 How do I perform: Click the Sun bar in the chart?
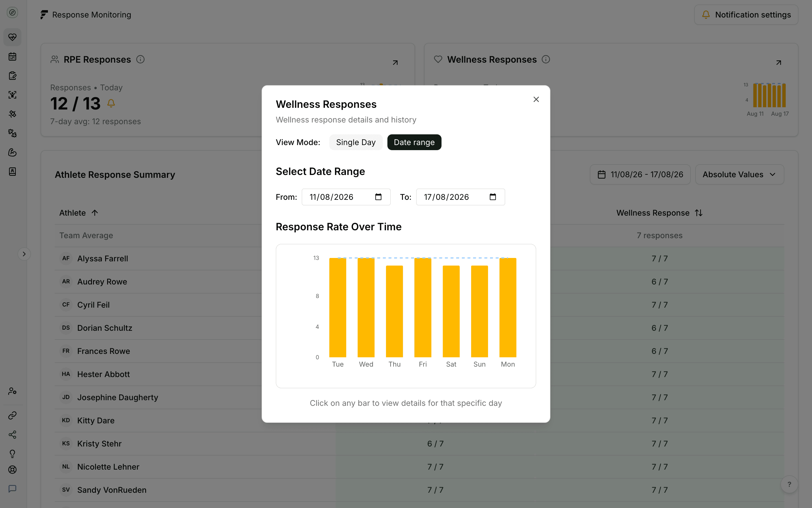point(480,312)
